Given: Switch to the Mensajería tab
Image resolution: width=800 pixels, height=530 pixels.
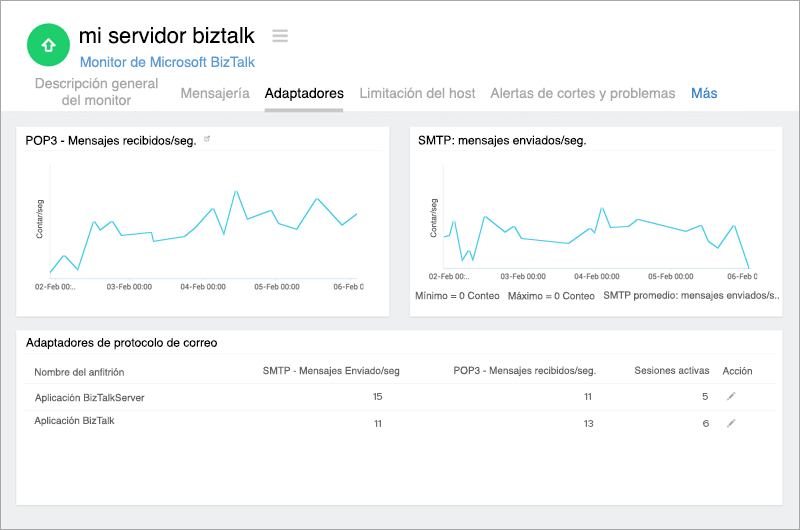Looking at the screenshot, I should click(x=215, y=93).
